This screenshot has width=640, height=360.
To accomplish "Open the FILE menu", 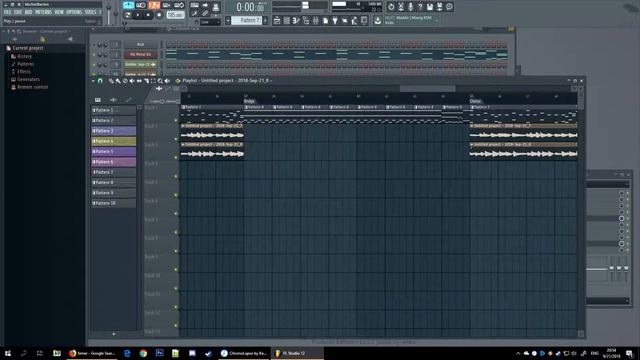I will tap(7, 12).
